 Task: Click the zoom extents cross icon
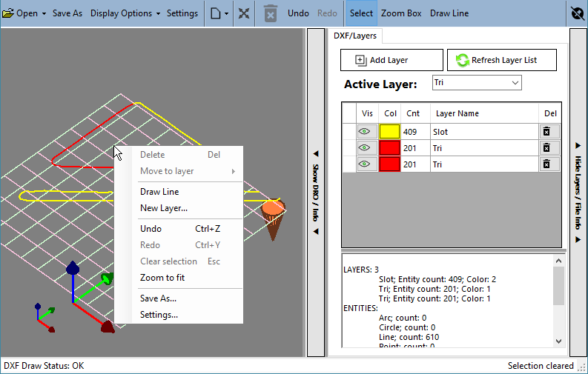244,13
